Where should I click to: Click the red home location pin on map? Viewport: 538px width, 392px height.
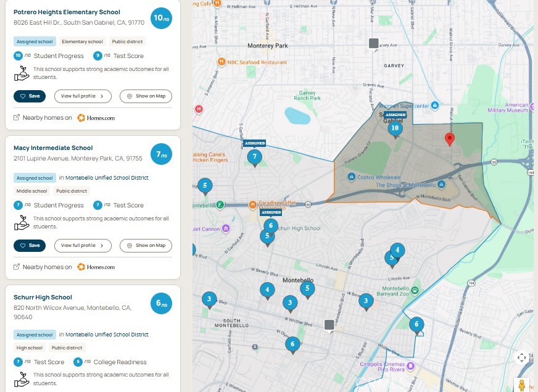(x=450, y=140)
